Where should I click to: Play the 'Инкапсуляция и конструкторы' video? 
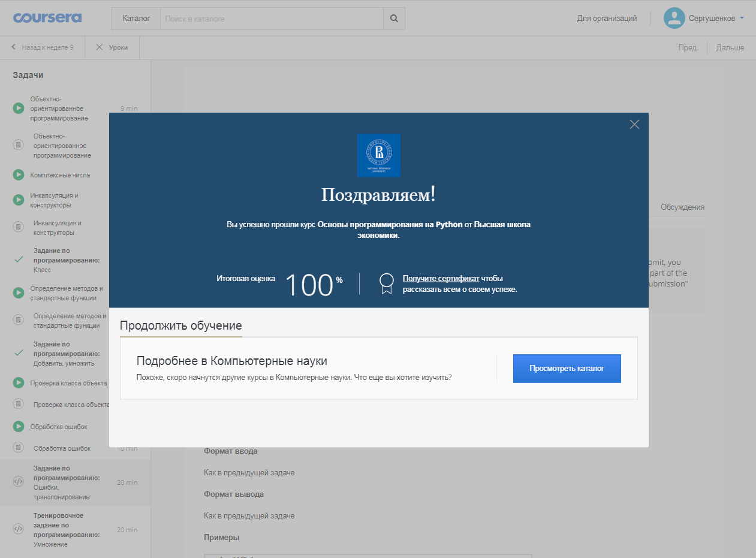(19, 200)
